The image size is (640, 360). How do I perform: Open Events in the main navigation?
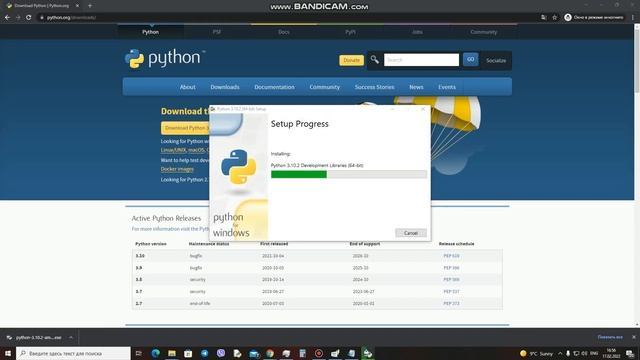[447, 87]
